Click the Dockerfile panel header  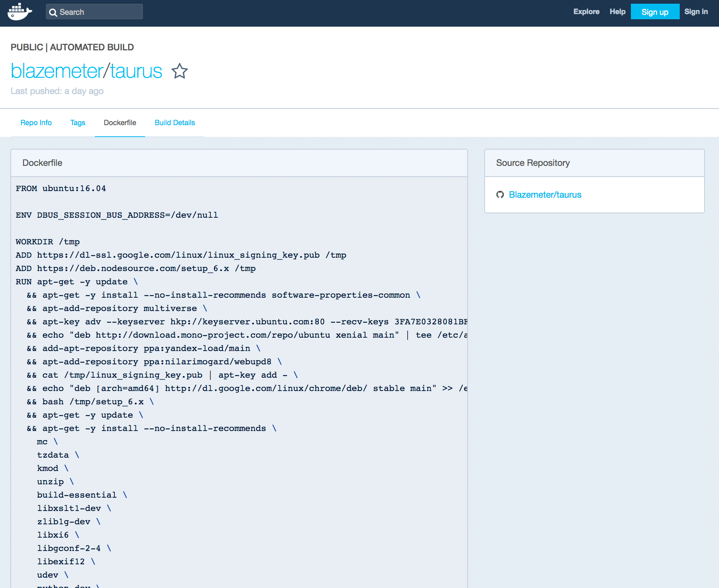pyautogui.click(x=42, y=163)
